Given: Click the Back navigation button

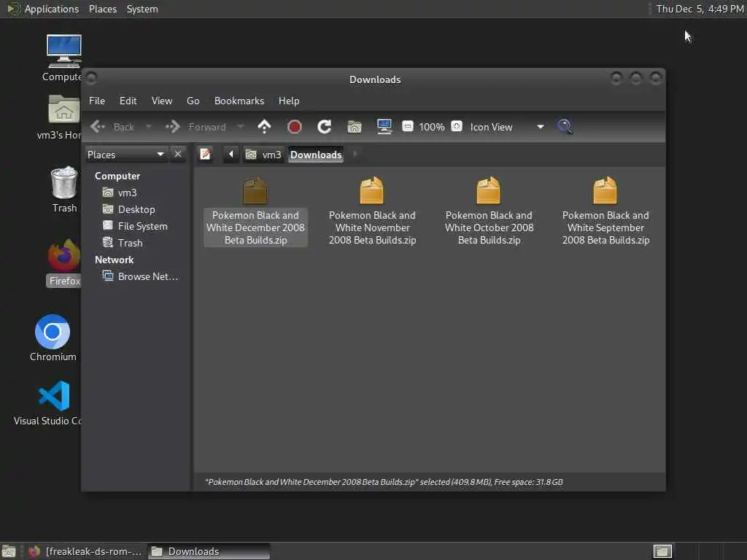Looking at the screenshot, I should coord(113,127).
